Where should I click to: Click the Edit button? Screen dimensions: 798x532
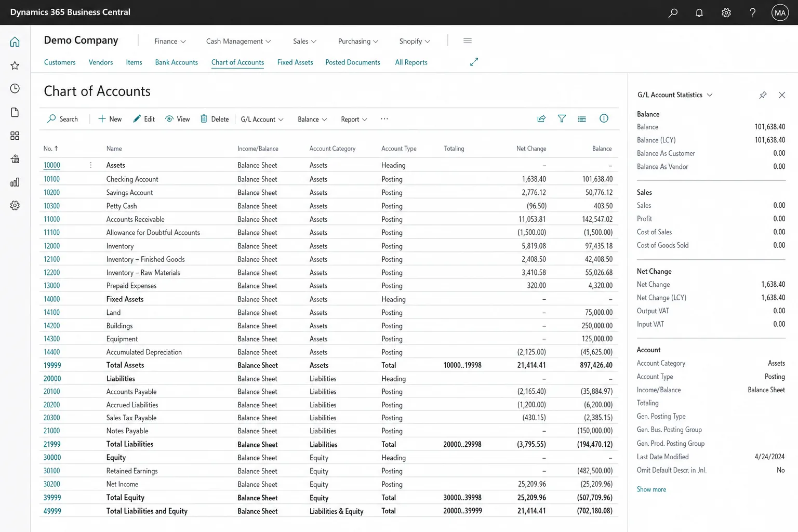pos(144,119)
